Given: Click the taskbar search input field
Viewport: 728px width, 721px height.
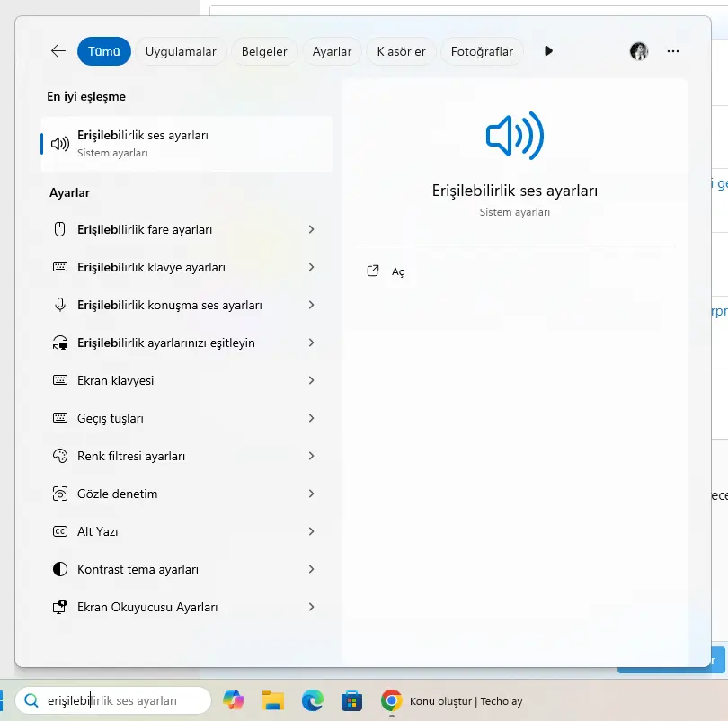Looking at the screenshot, I should [x=113, y=700].
